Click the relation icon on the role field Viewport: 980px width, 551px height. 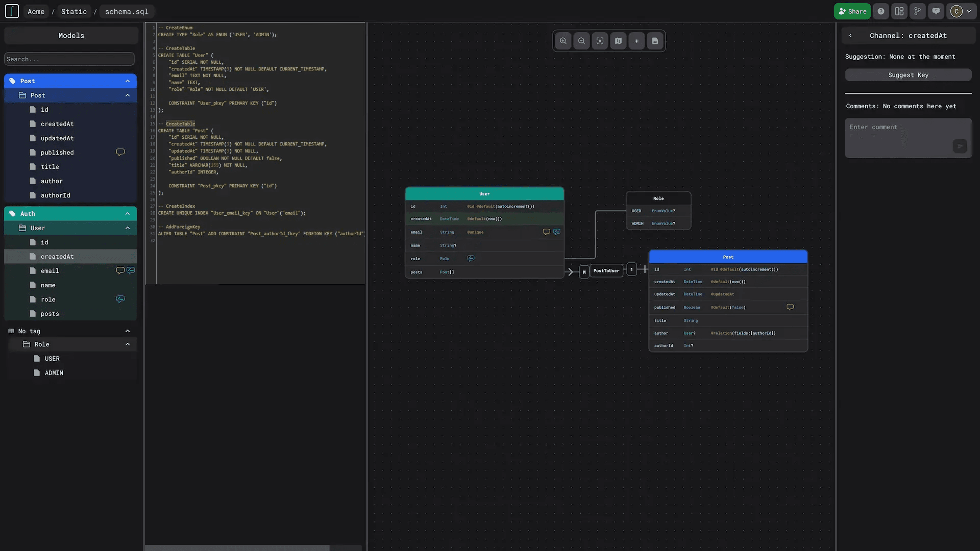(x=120, y=299)
